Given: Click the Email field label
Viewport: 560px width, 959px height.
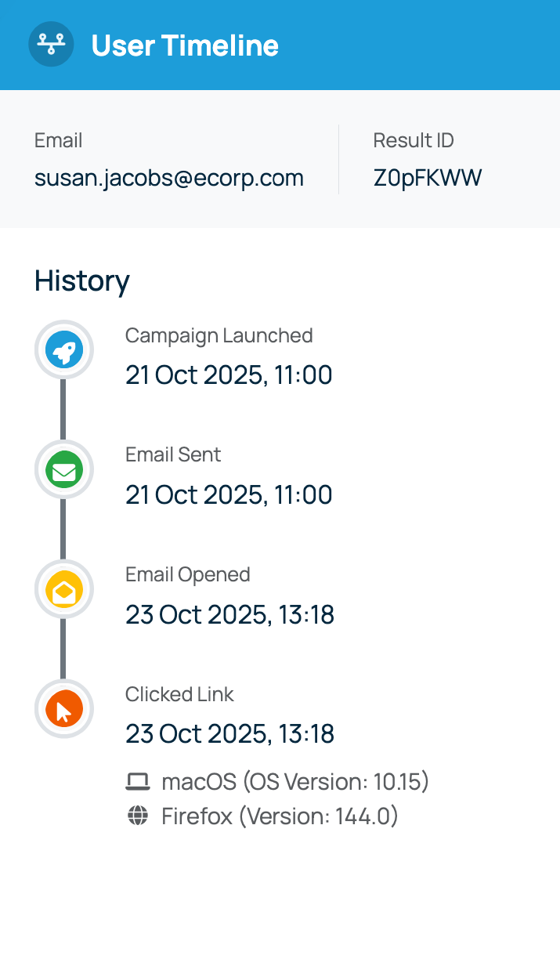Looking at the screenshot, I should (x=59, y=141).
